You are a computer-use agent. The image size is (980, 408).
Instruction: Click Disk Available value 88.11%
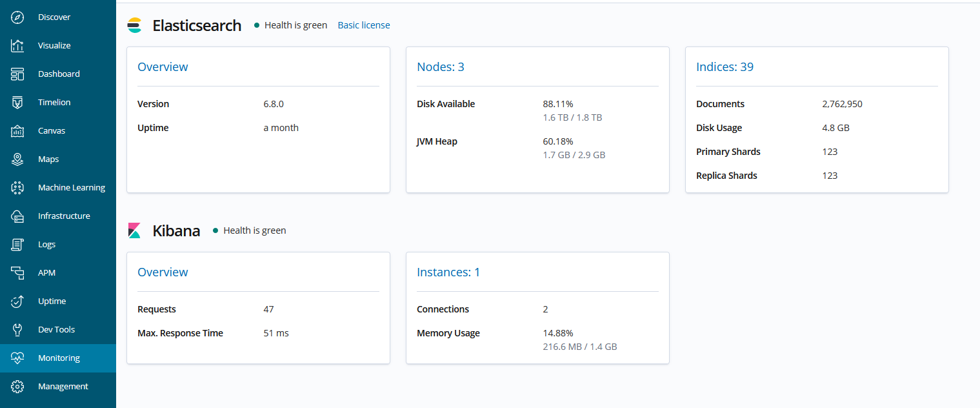[x=558, y=104]
